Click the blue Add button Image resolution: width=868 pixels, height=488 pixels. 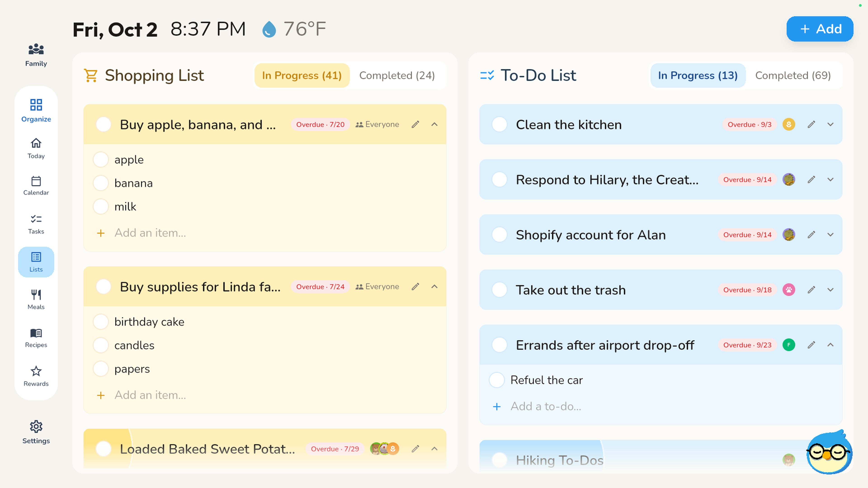pyautogui.click(x=819, y=29)
